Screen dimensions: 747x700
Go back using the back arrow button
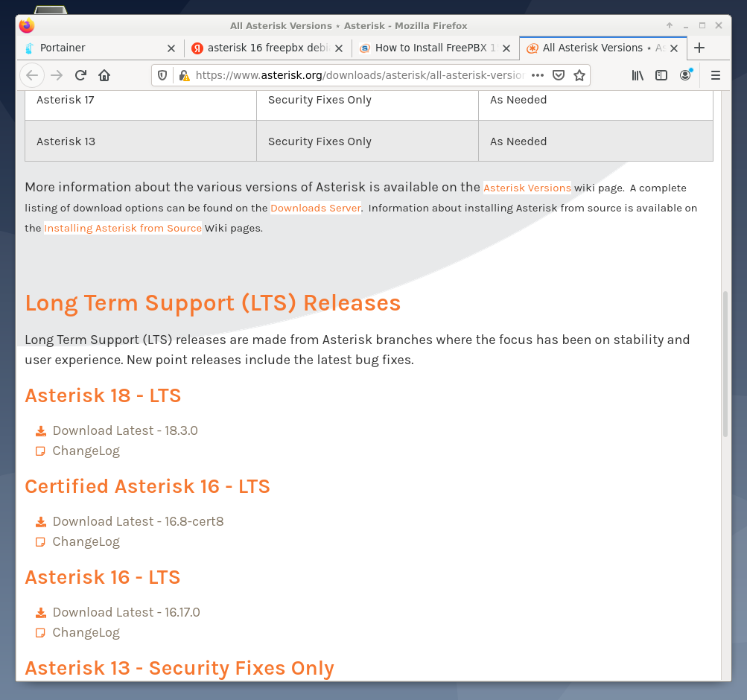point(32,75)
